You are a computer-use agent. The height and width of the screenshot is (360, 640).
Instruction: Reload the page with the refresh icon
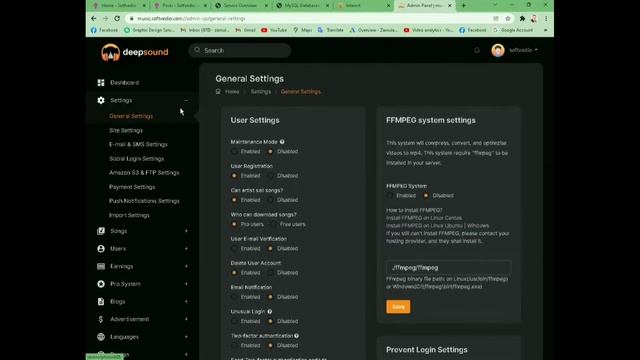117,18
